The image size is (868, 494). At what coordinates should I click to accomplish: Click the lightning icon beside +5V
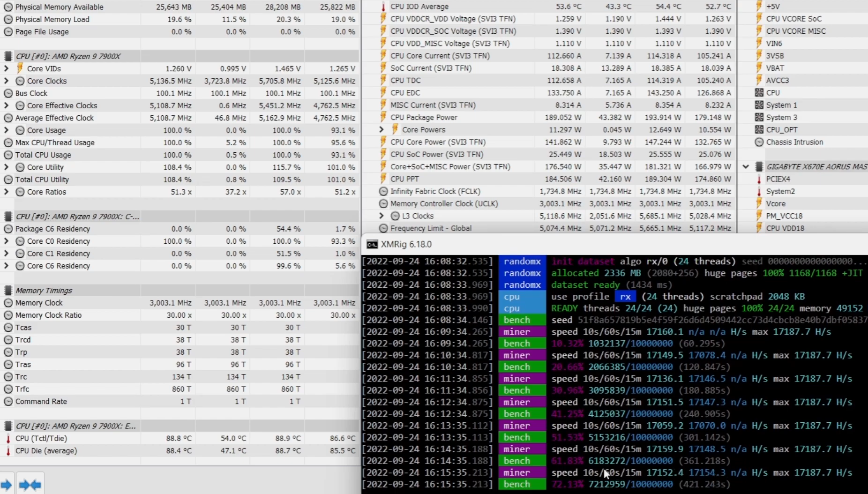click(x=759, y=7)
